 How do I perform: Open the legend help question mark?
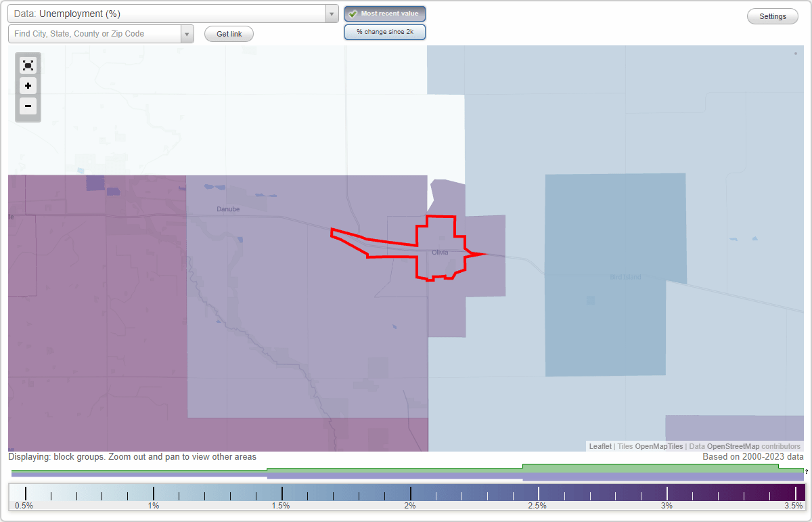(807, 472)
